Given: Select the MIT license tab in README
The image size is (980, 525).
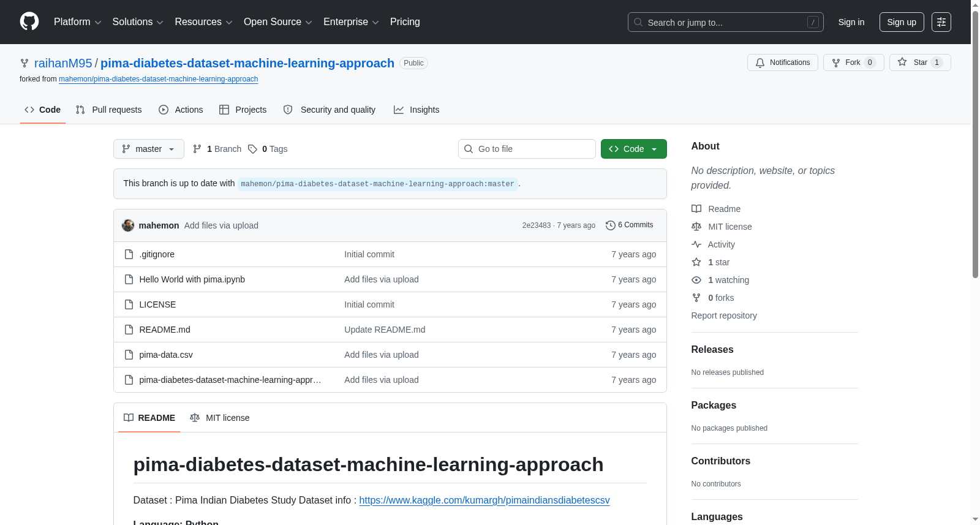Looking at the screenshot, I should click(220, 418).
